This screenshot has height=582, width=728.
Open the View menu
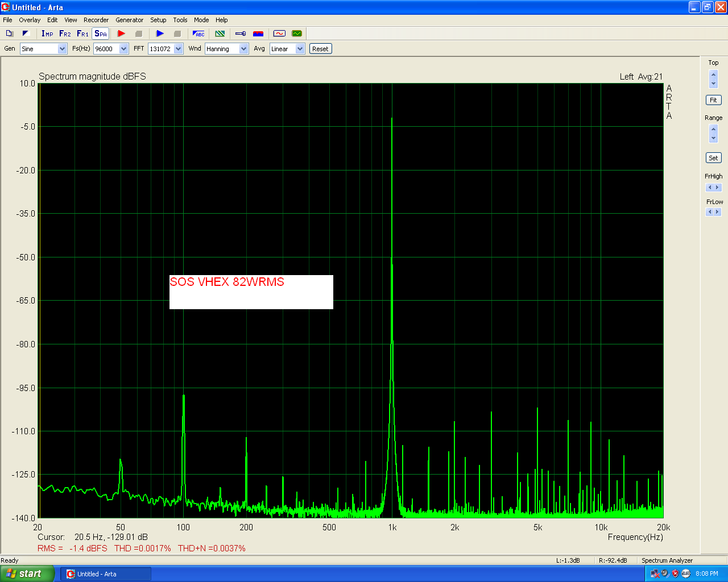point(71,20)
